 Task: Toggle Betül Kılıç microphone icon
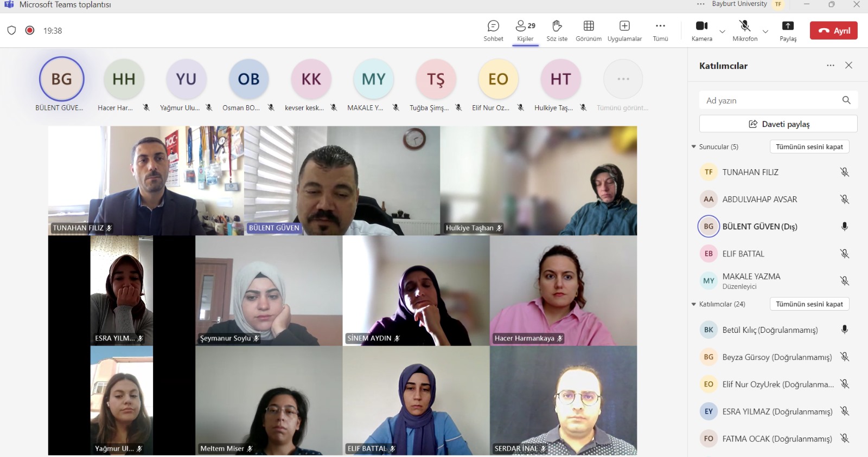tap(844, 330)
